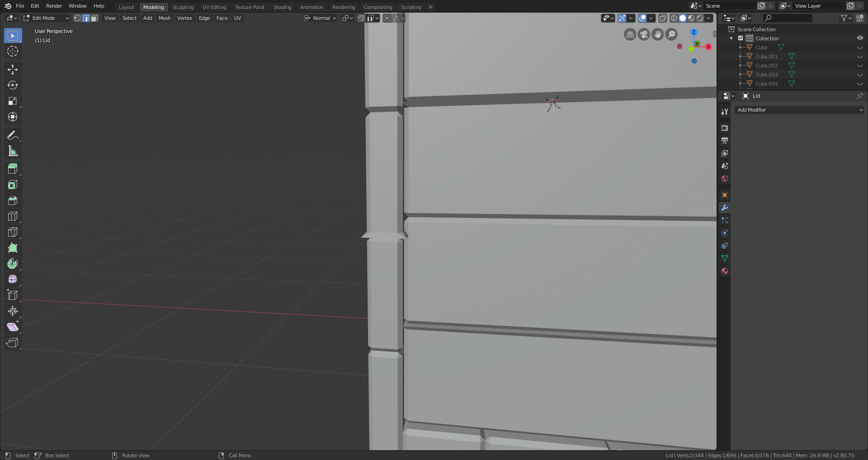The height and width of the screenshot is (460, 868).
Task: Enable face select mode
Action: click(x=94, y=18)
